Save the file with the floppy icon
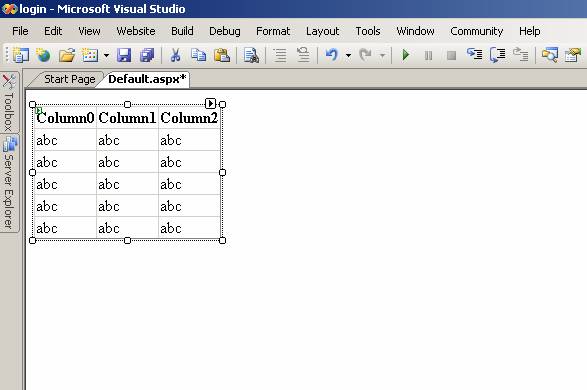 pos(124,55)
